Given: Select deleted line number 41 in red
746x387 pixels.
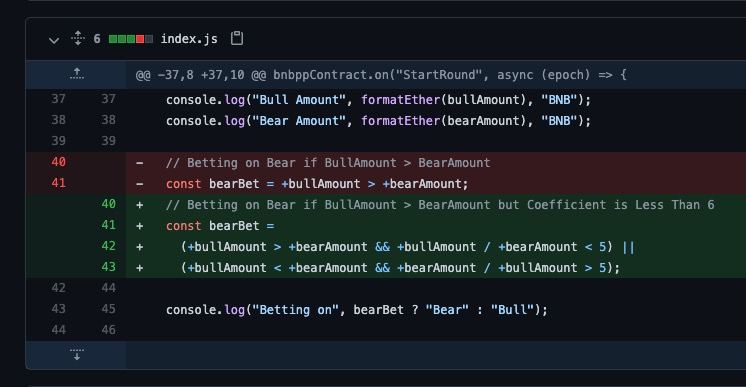Looking at the screenshot, I should point(59,183).
